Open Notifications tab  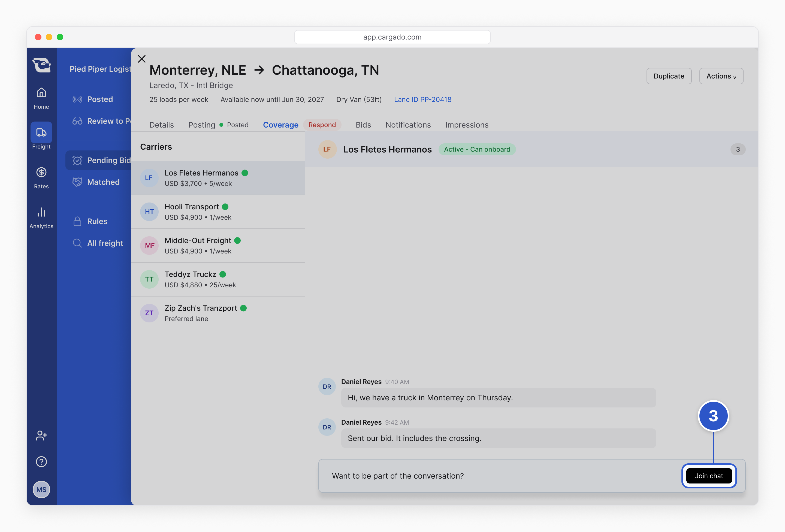408,125
